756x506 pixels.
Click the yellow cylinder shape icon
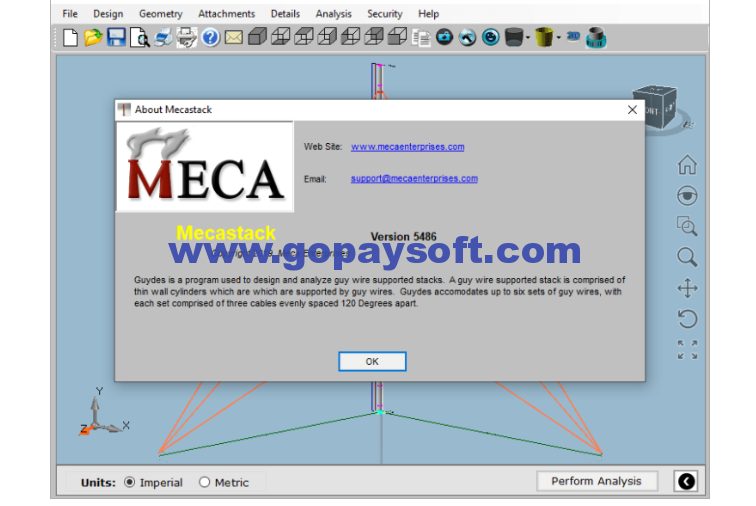pyautogui.click(x=544, y=37)
